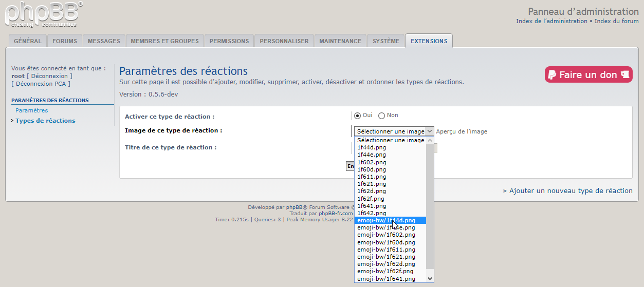Select 1f62f.png option in the list
This screenshot has height=287, width=644.
point(371,198)
